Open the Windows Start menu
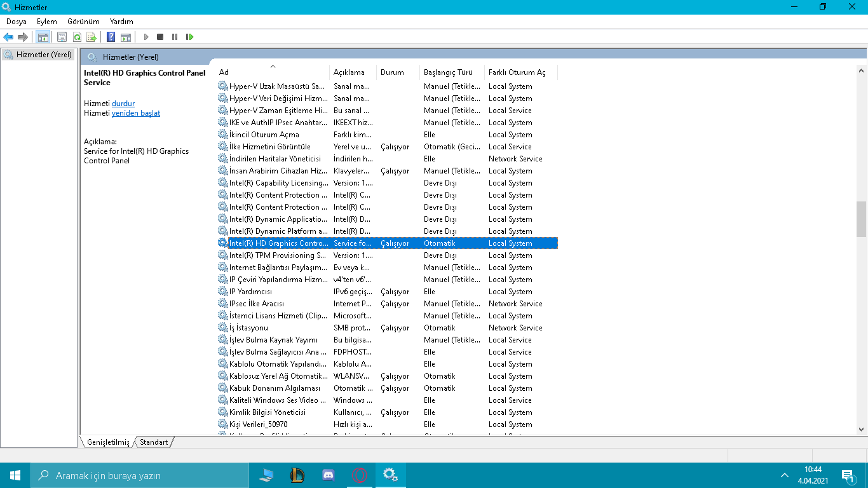The width and height of the screenshot is (868, 488). click(x=15, y=475)
